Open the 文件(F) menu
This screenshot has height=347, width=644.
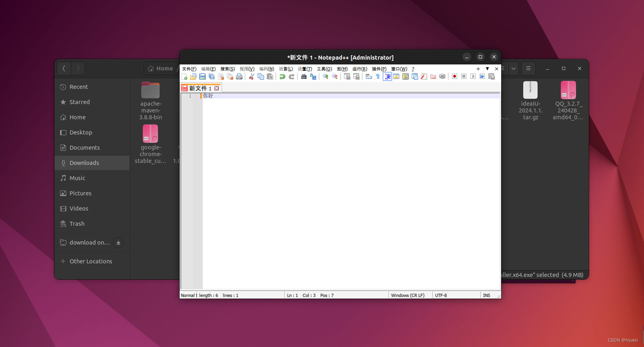click(x=189, y=69)
